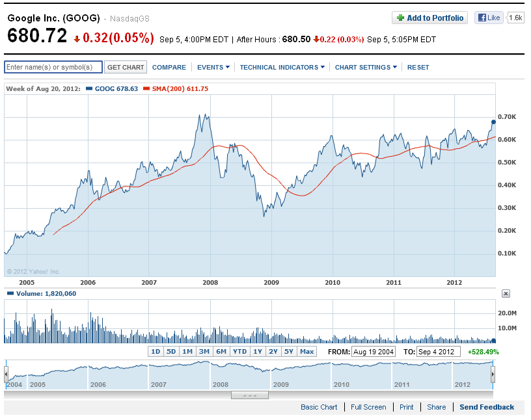Viewport: 531px width, 420px height.
Task: Click the latest price dot on chart
Action: pos(493,122)
